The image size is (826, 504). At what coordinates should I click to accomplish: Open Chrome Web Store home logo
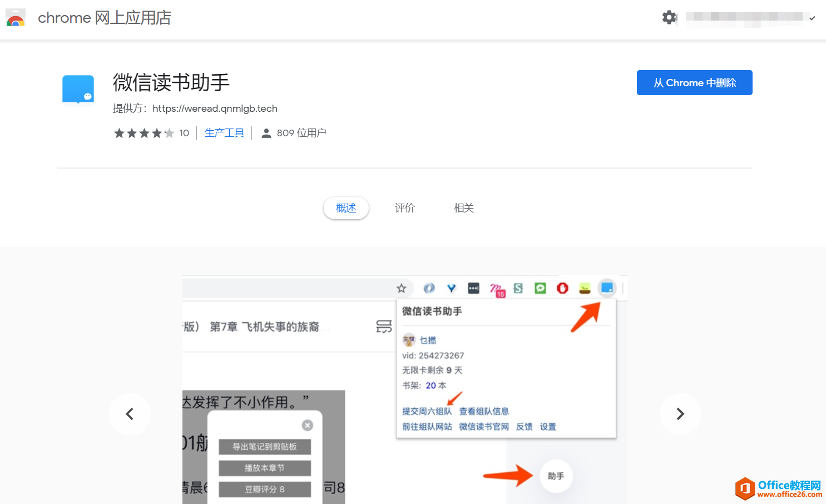(x=16, y=18)
